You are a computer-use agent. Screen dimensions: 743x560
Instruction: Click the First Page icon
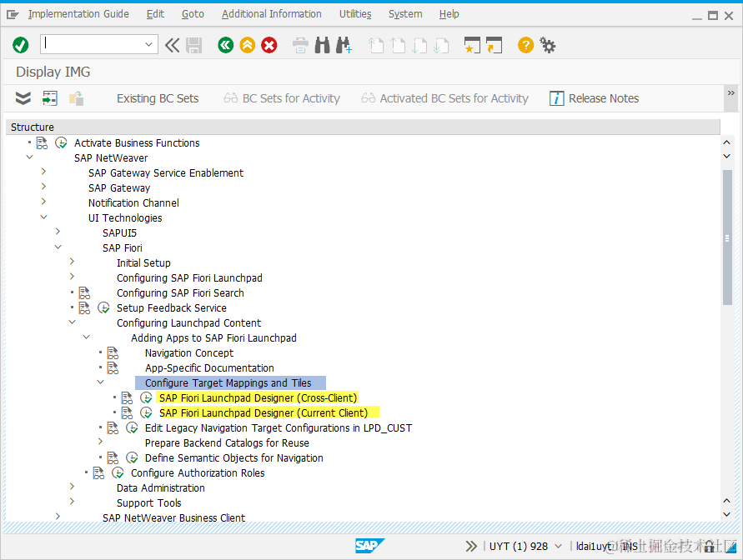[x=376, y=46]
